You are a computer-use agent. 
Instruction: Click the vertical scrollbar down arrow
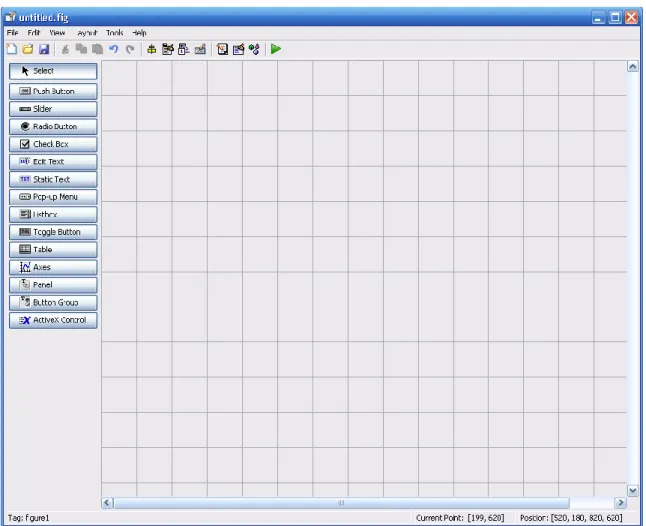632,491
